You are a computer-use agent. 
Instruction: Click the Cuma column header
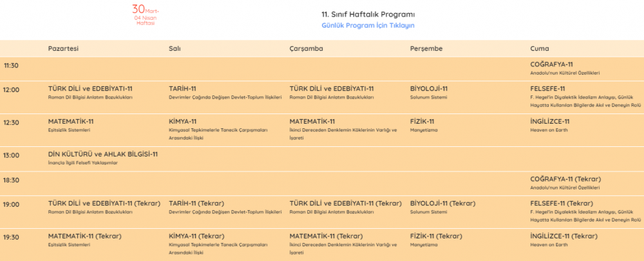tap(540, 48)
